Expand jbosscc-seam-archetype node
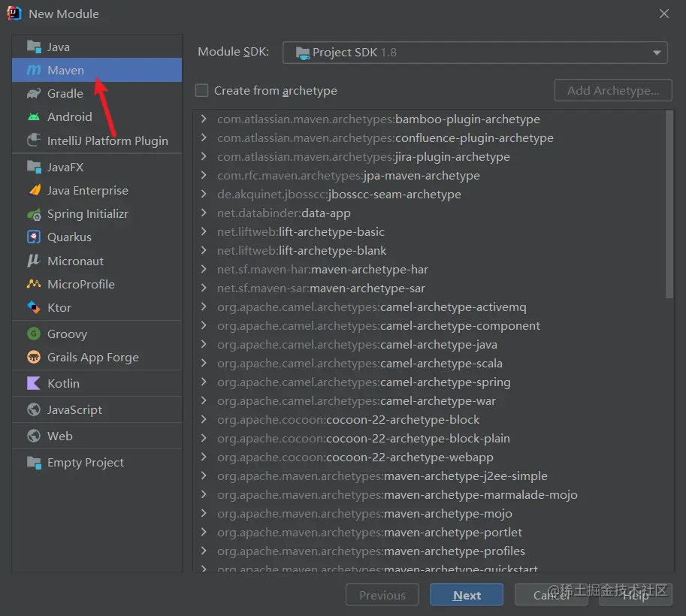The height and width of the screenshot is (616, 686). [204, 194]
